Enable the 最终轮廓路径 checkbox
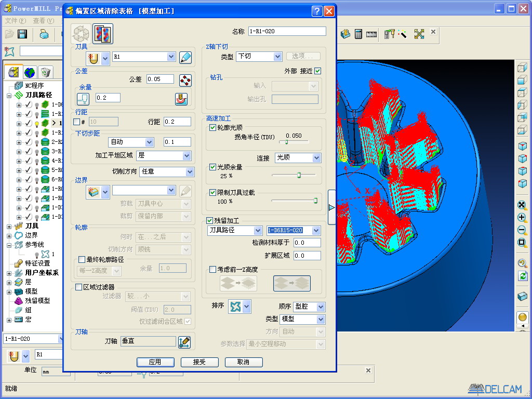 [x=82, y=260]
